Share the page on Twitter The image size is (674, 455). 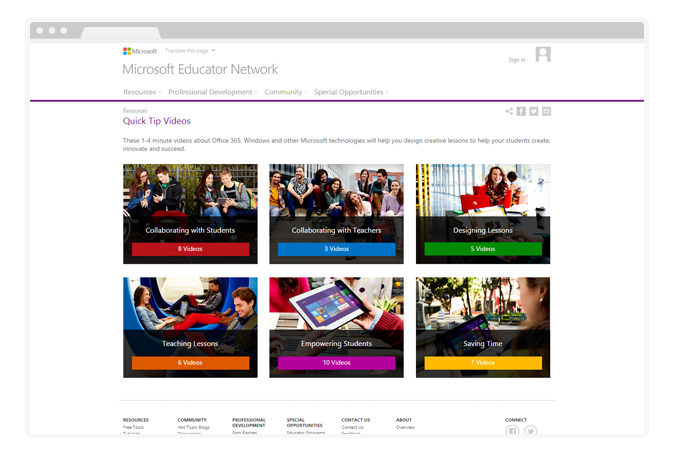pos(533,111)
